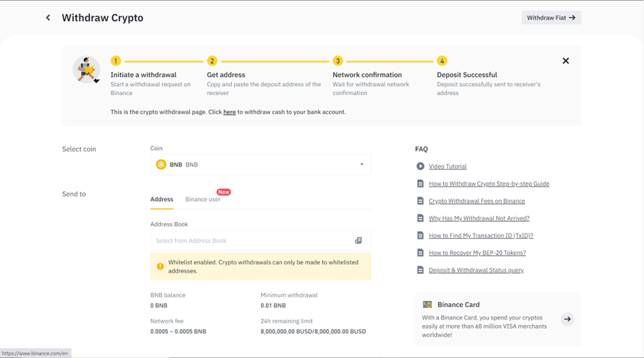Click the whitelist warning exclamation icon

(160, 266)
